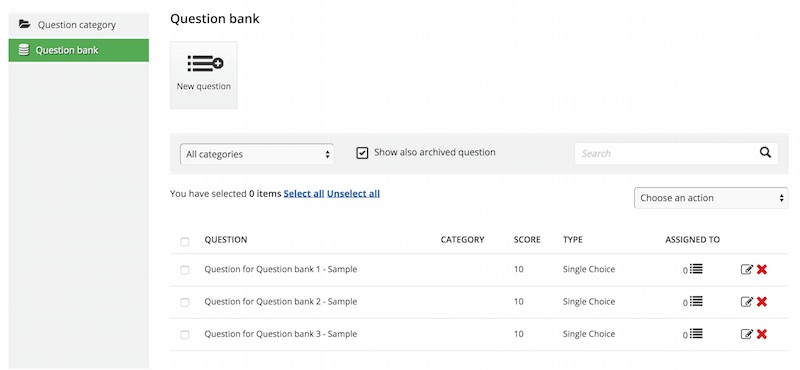Click the ASSIGNED TO column header
Screen dimensions: 800x370
coord(692,239)
